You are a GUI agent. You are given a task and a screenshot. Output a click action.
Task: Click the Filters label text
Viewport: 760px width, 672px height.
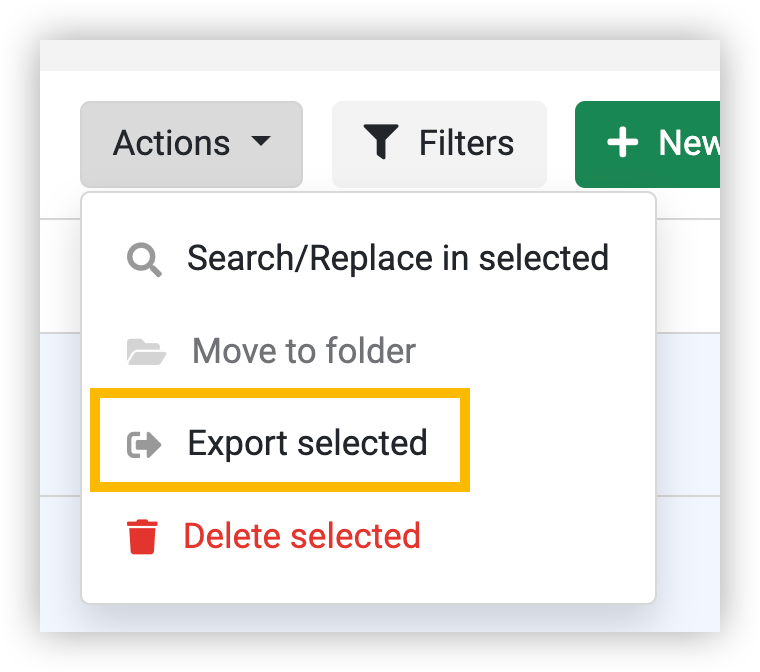(466, 143)
